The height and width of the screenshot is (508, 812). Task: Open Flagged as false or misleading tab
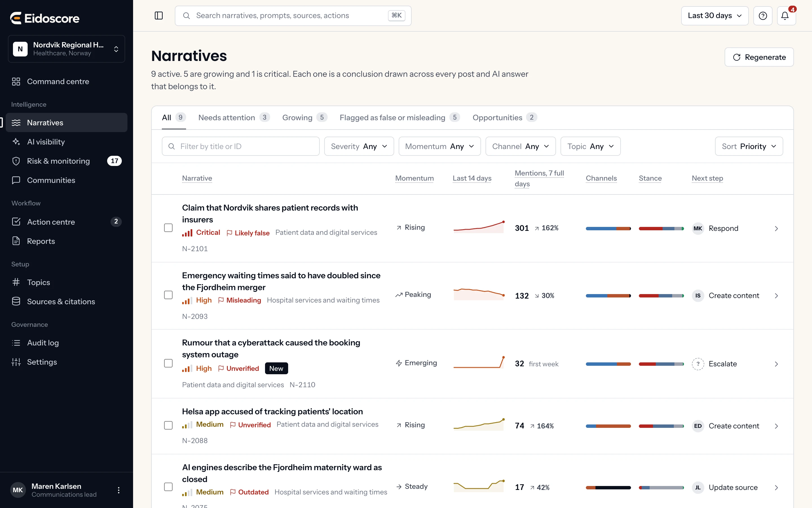[400, 118]
